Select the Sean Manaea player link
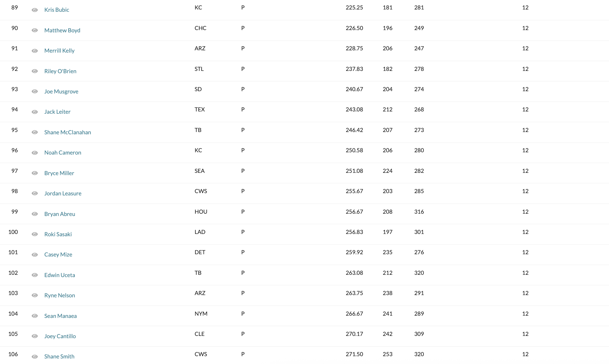This screenshot has width=609, height=364. click(60, 316)
